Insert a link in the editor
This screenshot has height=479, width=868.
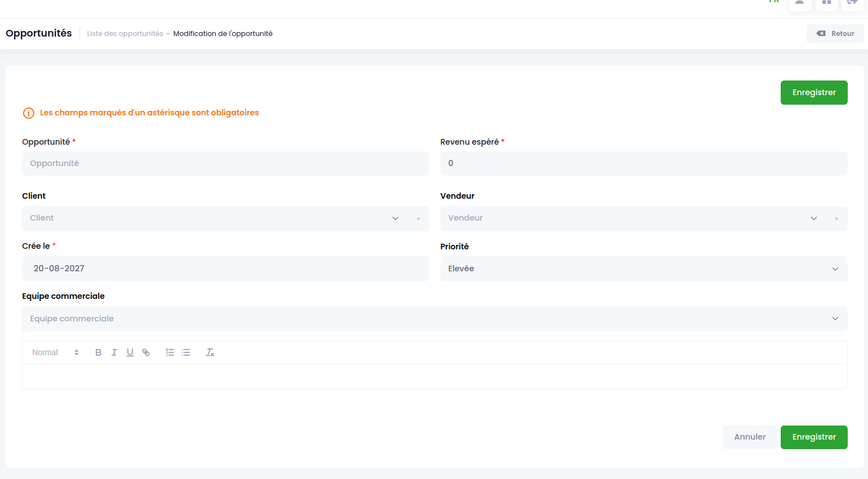[146, 352]
